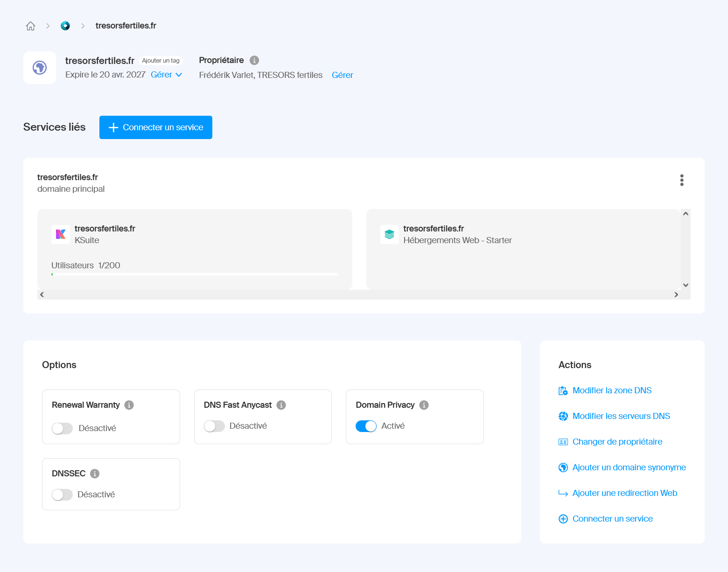Enable the DNSSEC toggle
This screenshot has height=572, width=728.
pyautogui.click(x=62, y=495)
